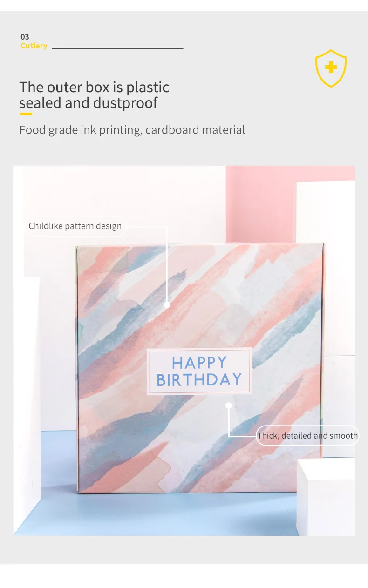Click the blue floor left of the box
The height and width of the screenshot is (588, 368).
pos(58,466)
